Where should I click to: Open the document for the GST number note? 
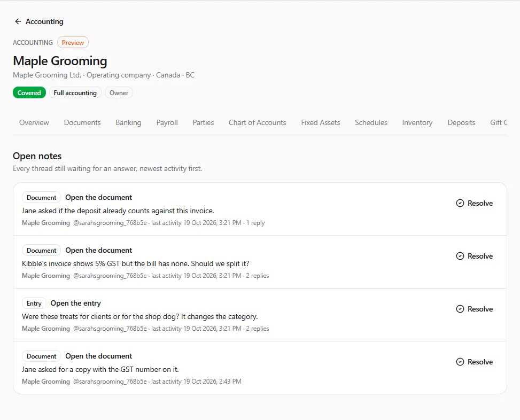pyautogui.click(x=98, y=356)
